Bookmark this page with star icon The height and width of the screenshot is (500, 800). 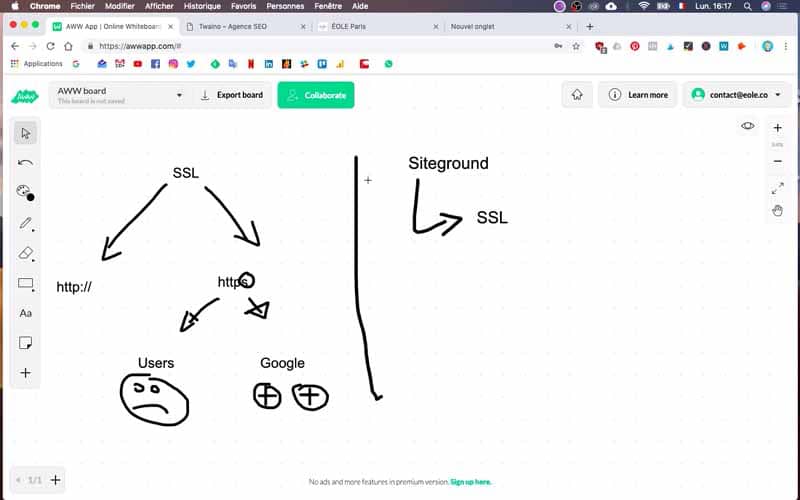point(576,46)
